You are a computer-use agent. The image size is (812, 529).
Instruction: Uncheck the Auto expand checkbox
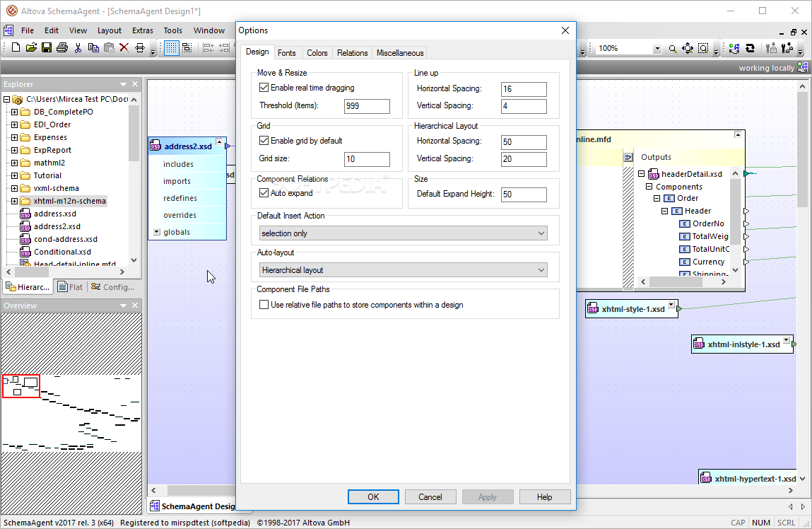pyautogui.click(x=264, y=193)
